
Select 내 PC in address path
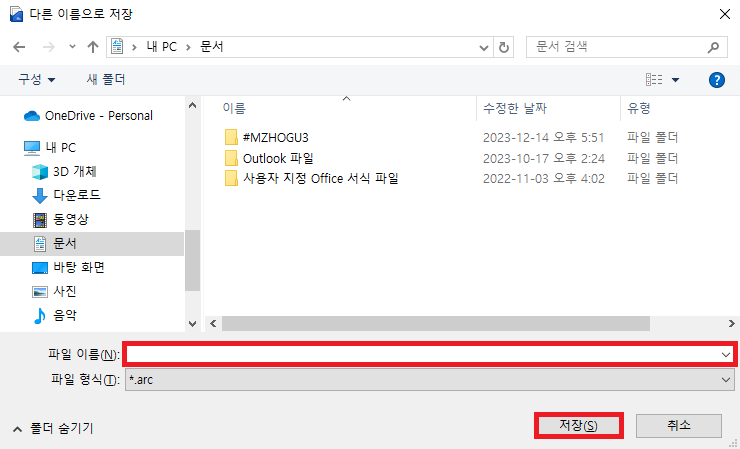(161, 47)
